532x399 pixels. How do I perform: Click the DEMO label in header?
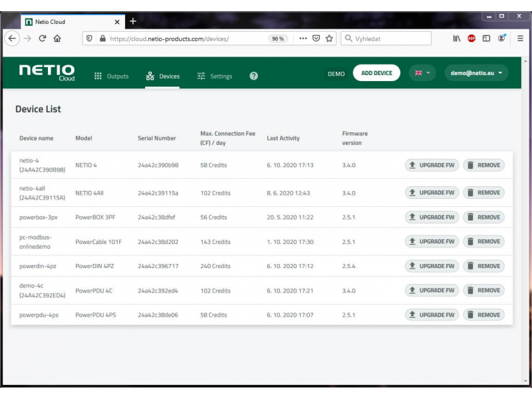coord(336,74)
